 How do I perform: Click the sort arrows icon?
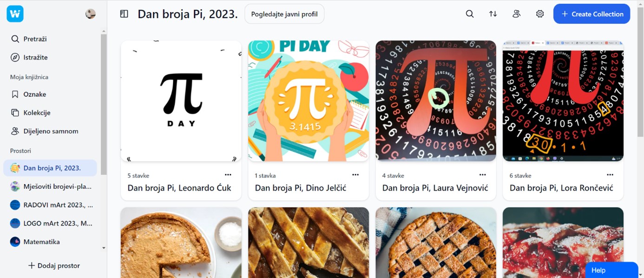pyautogui.click(x=493, y=14)
